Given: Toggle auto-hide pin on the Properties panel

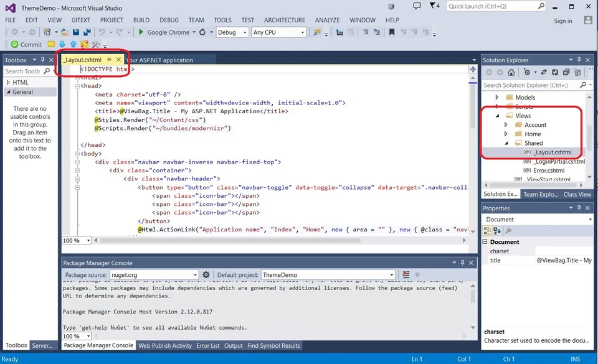Looking at the screenshot, I should pos(579,208).
